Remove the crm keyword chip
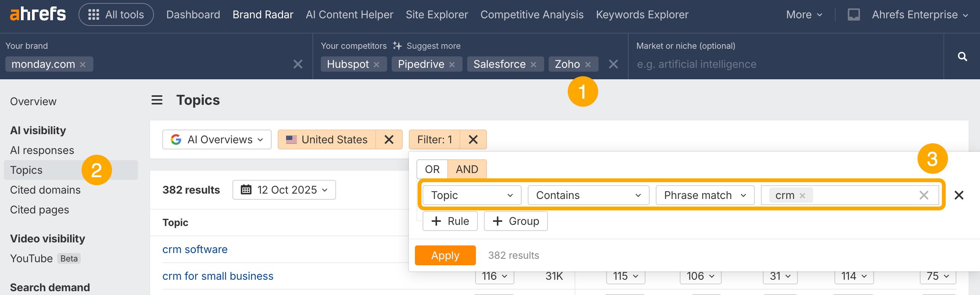This screenshot has height=295, width=980. coord(802,196)
